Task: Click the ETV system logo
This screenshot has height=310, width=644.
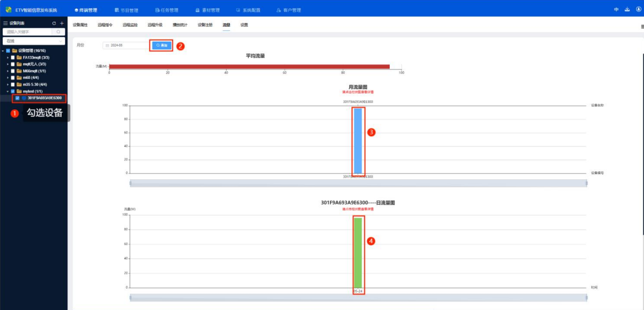Action: (x=8, y=10)
